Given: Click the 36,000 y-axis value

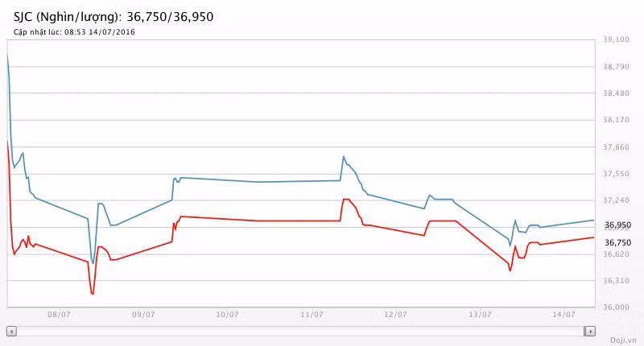Looking at the screenshot, I should pos(616,307).
